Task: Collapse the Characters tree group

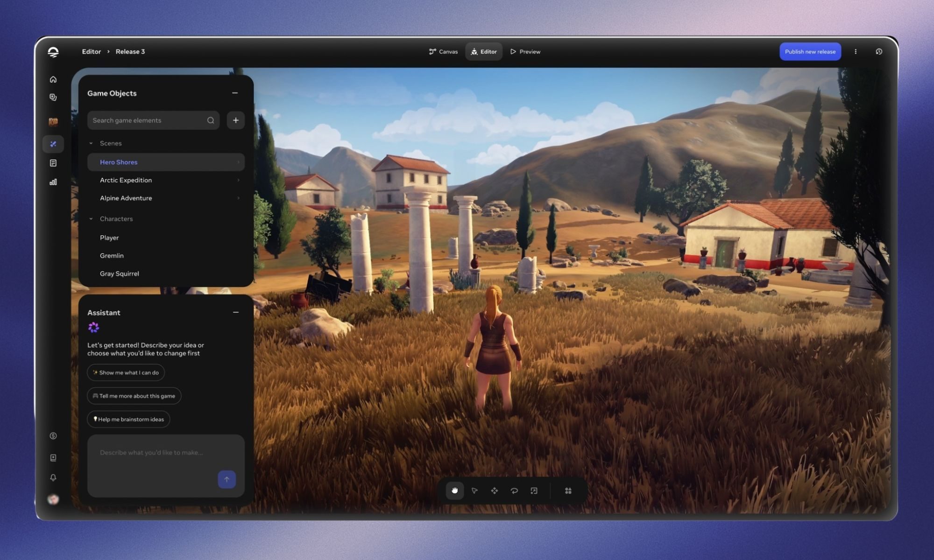Action: pyautogui.click(x=91, y=219)
